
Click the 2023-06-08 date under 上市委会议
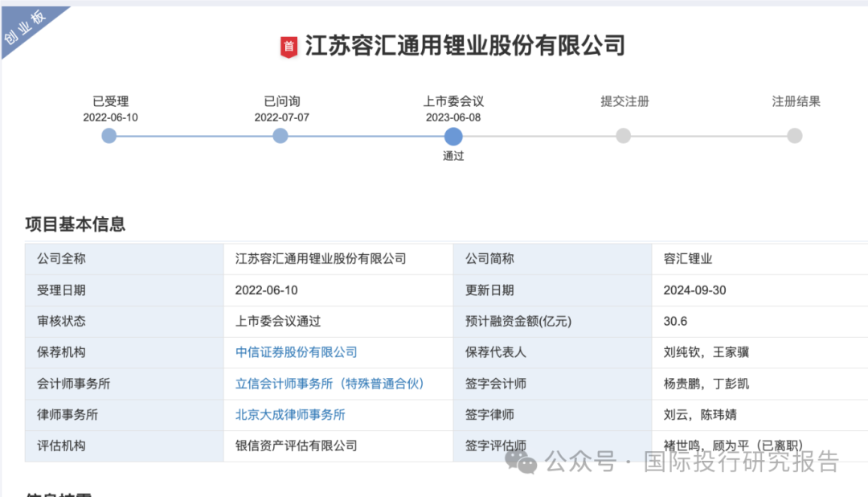(x=453, y=117)
